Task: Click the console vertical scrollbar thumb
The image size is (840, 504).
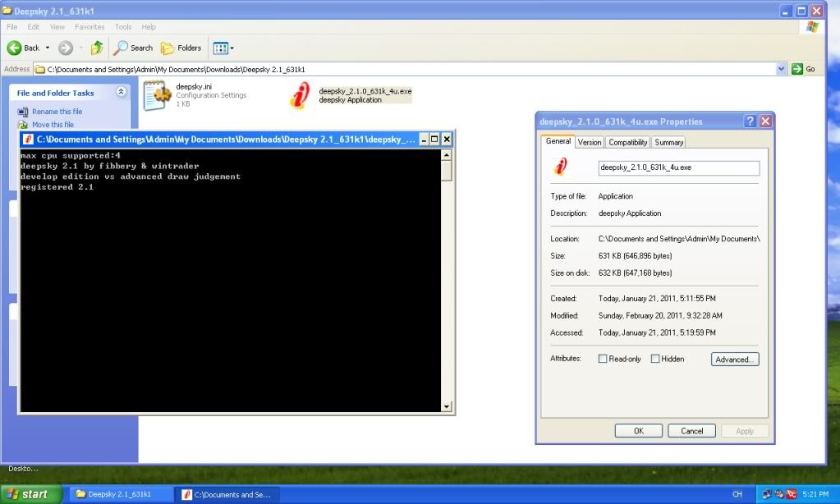Action: [446, 170]
